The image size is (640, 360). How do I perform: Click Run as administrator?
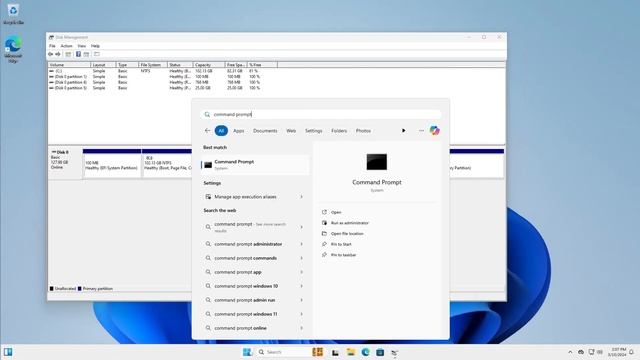click(349, 223)
